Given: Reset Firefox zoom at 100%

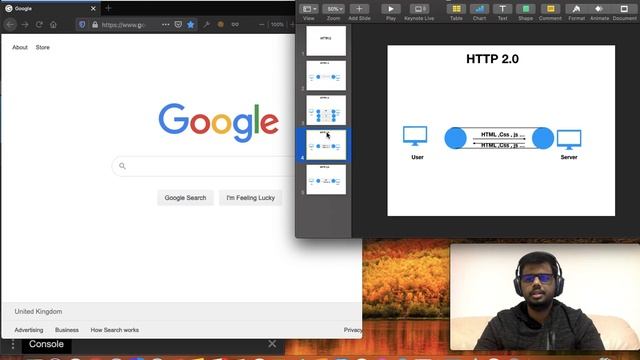Looking at the screenshot, I should (x=277, y=24).
